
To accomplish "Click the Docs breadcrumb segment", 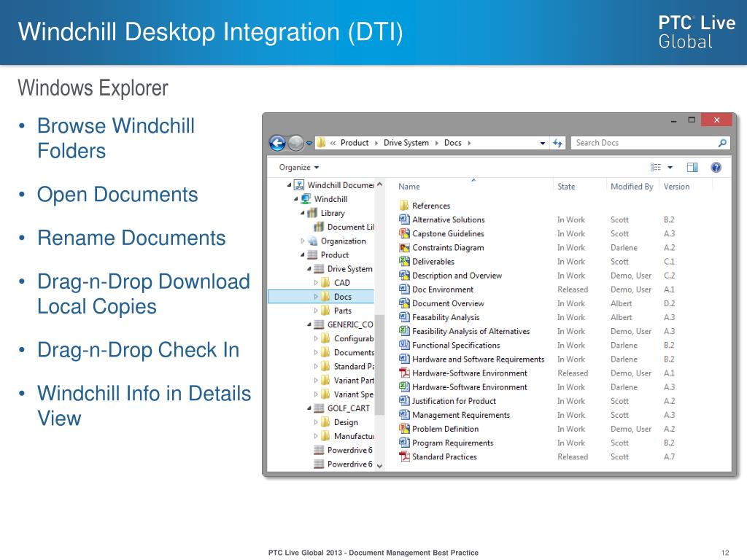I will 452,143.
